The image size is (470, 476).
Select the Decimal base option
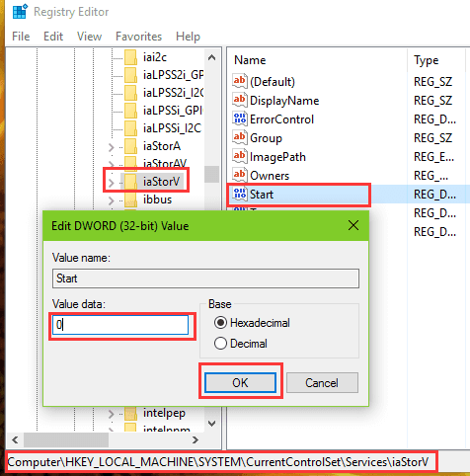(220, 344)
